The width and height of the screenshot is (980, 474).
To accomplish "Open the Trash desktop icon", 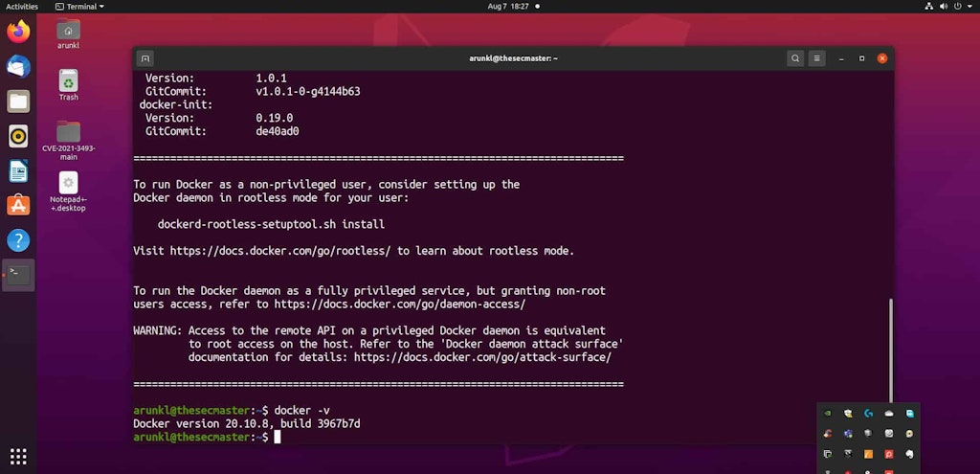I will (68, 85).
